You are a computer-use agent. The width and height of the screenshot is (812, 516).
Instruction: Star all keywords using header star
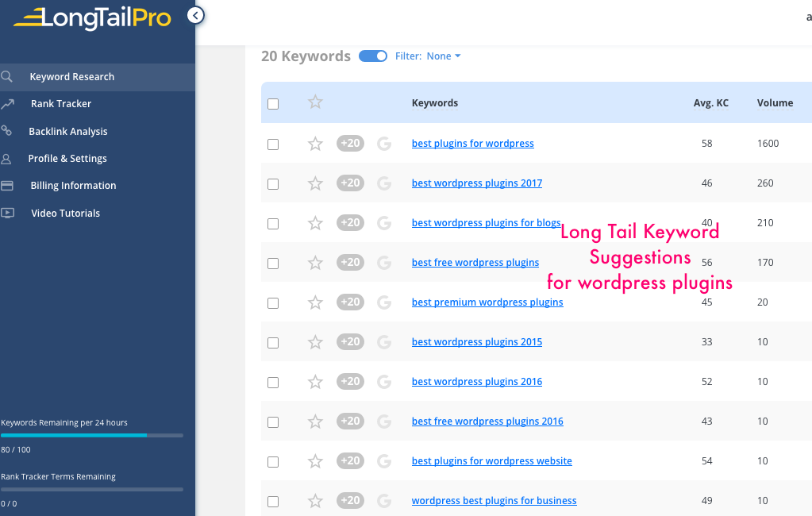[315, 102]
